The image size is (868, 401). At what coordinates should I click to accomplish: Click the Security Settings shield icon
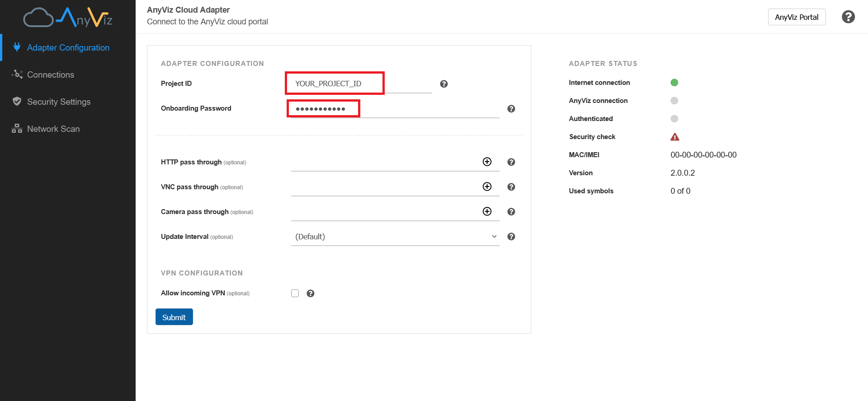coord(17,101)
